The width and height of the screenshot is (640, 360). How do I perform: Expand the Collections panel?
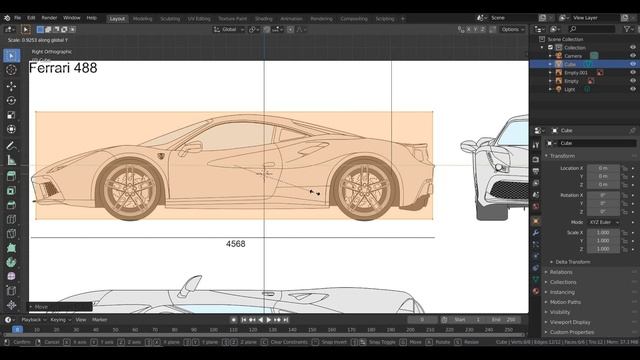(563, 282)
